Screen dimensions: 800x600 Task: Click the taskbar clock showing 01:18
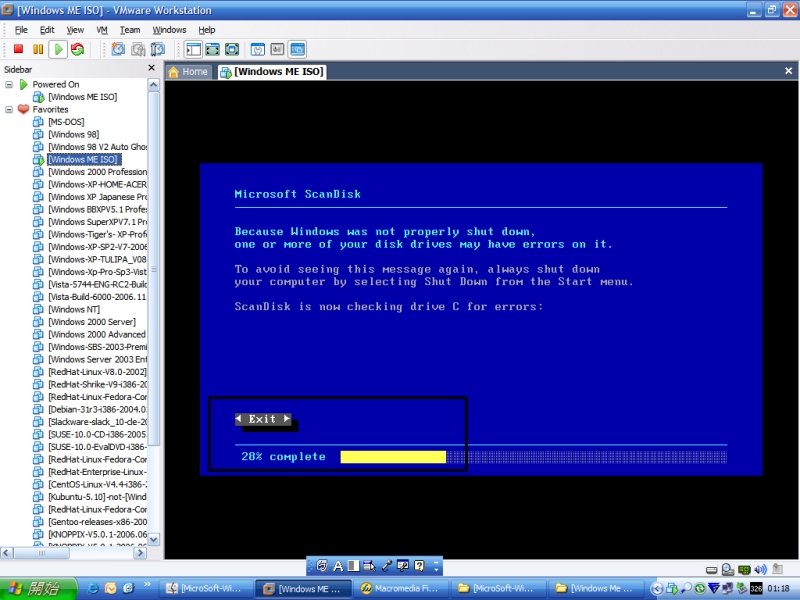point(778,589)
